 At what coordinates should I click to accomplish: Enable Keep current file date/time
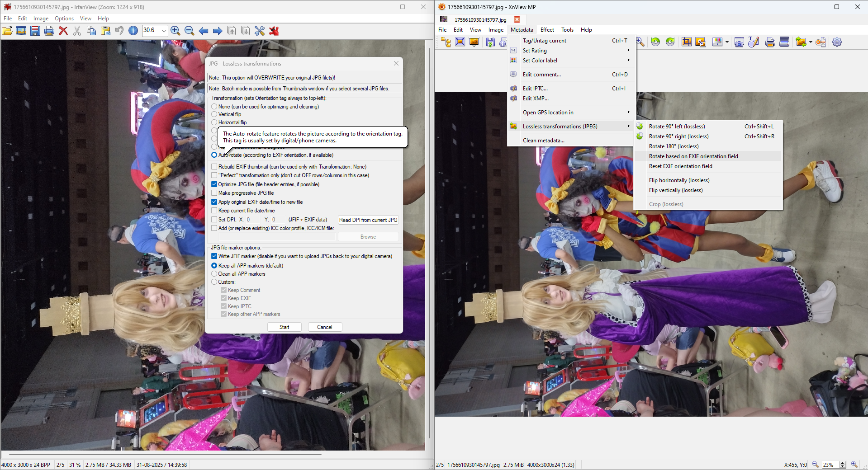(214, 211)
